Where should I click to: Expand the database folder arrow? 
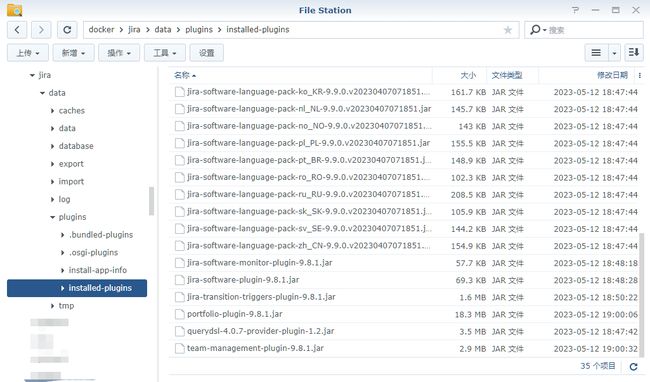pos(52,146)
